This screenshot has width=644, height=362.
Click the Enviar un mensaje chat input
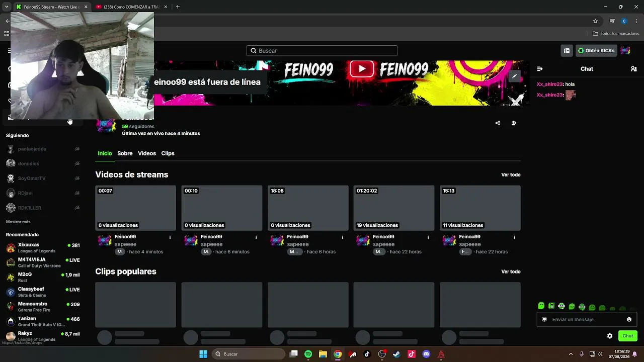pyautogui.click(x=587, y=319)
